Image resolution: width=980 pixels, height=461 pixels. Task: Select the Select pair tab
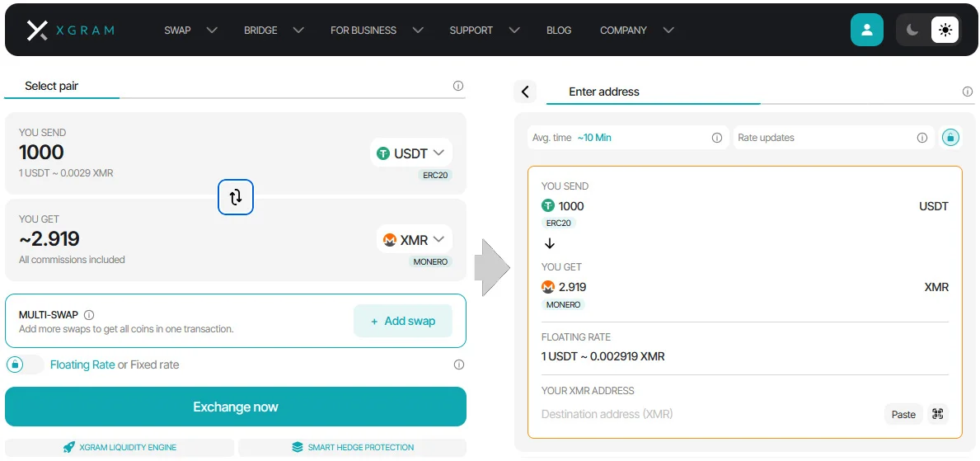(52, 87)
